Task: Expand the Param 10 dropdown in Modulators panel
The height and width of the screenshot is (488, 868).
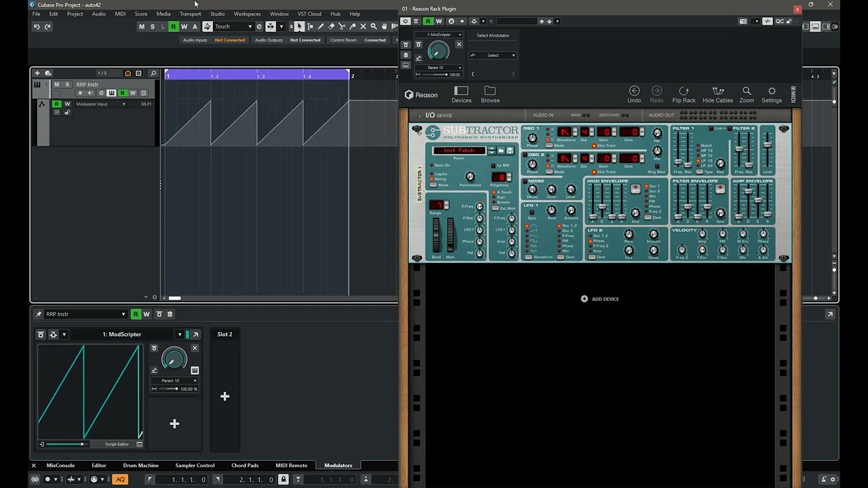Action: click(x=174, y=380)
